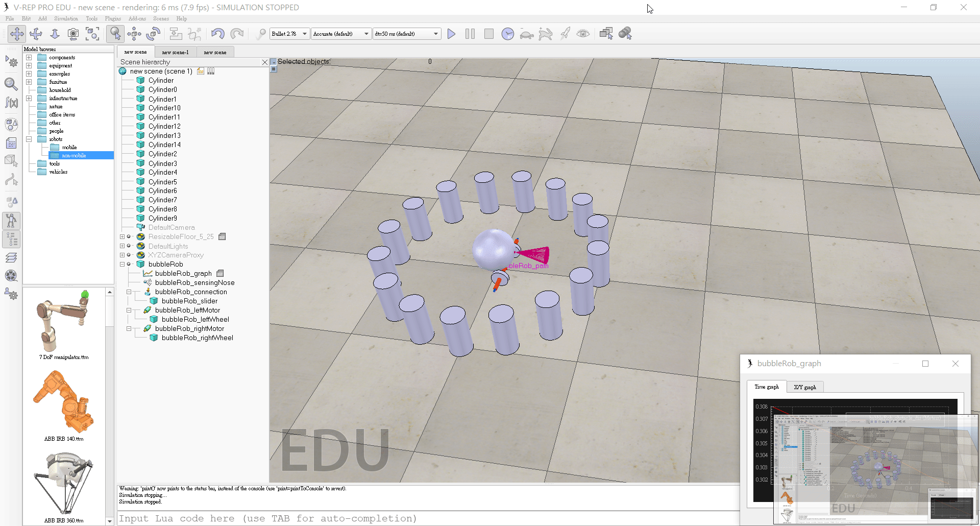Switch to the new scene-1 tab
Viewport: 980px width, 526px height.
click(175, 52)
